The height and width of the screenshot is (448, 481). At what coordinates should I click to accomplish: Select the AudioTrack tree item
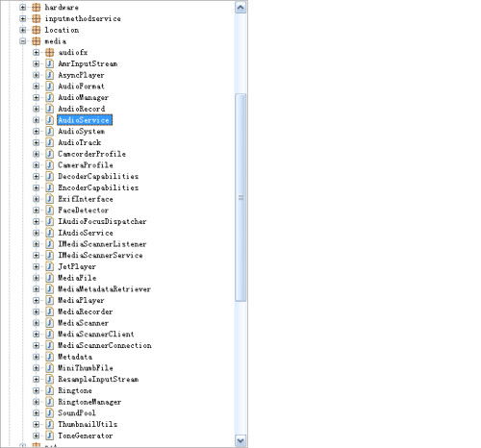(80, 142)
